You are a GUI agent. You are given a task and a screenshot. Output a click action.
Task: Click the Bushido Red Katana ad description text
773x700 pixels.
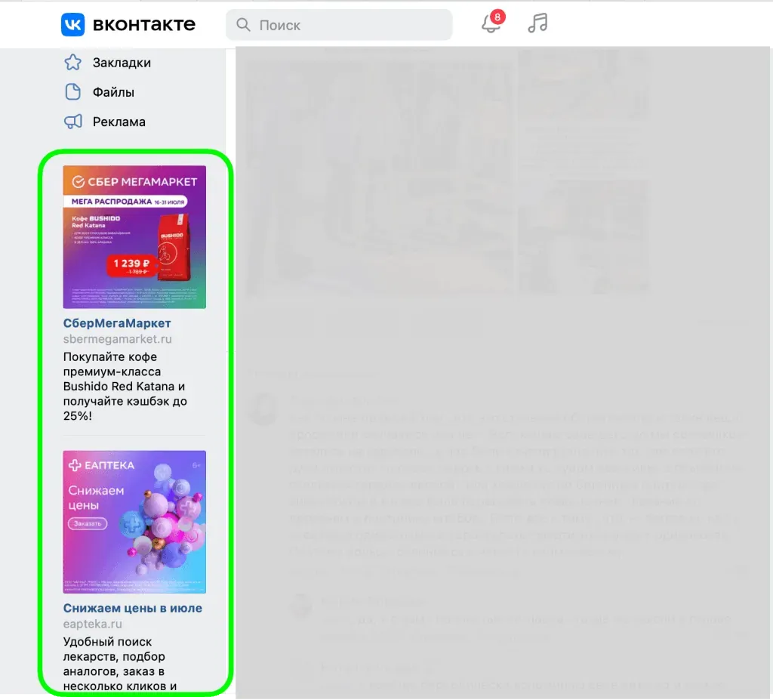pos(125,386)
